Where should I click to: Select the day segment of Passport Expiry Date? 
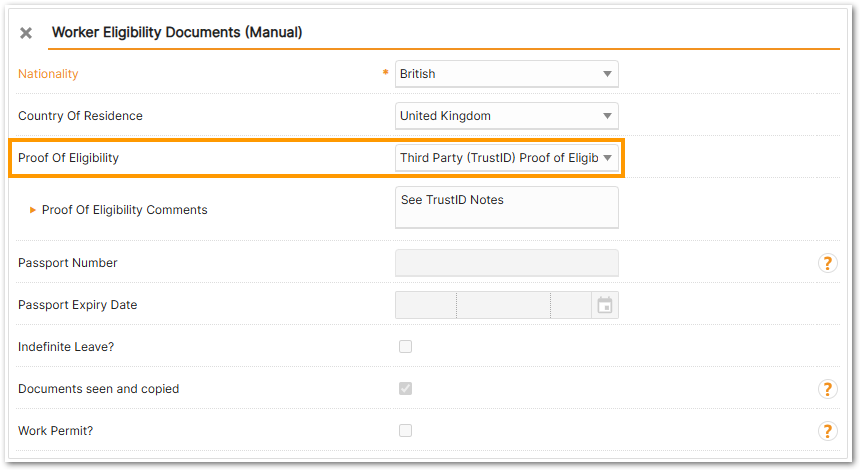click(x=426, y=305)
